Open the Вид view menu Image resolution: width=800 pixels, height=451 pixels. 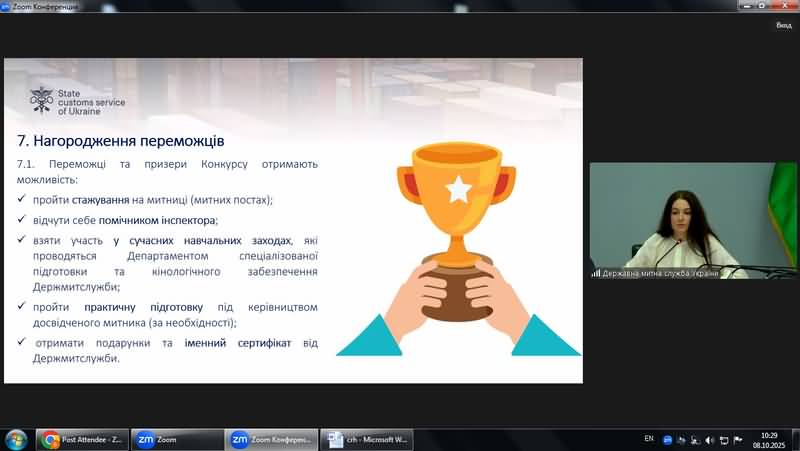point(783,25)
